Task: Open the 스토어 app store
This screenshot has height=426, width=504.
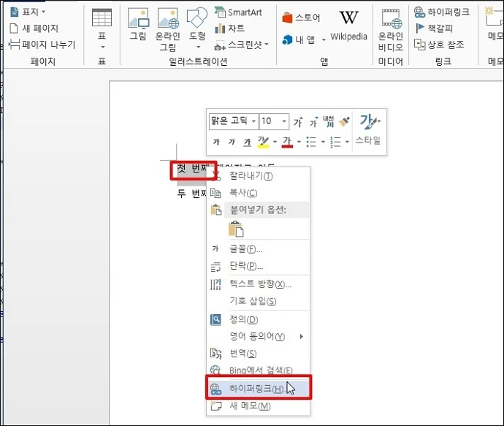Action: coord(301,18)
